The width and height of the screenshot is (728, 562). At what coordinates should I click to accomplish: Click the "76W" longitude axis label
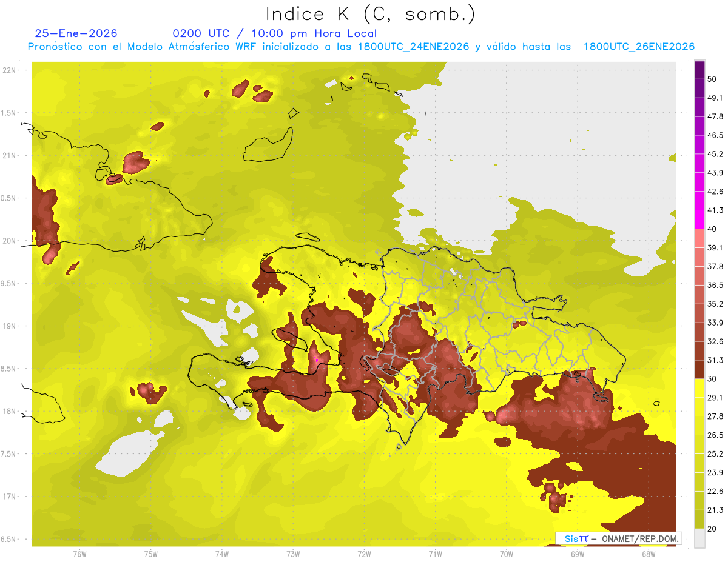[79, 554]
